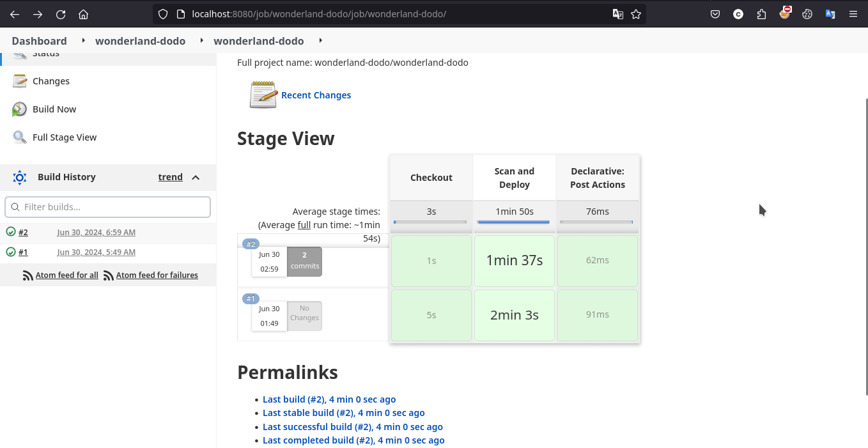The image size is (868, 448).
Task: Expand the Dashboard breadcrumb arrow
Action: point(84,41)
